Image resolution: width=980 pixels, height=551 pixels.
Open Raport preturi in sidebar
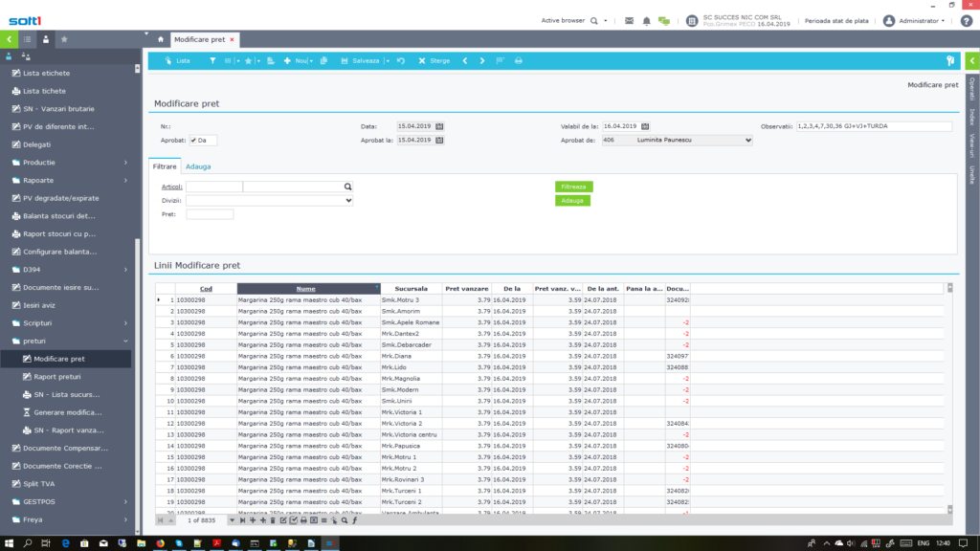56,377
